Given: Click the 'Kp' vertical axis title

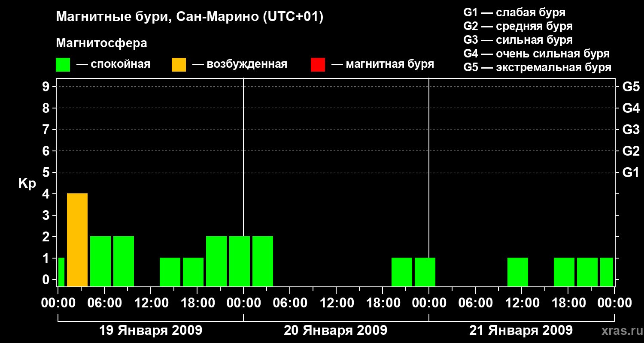Looking at the screenshot, I should tap(27, 184).
